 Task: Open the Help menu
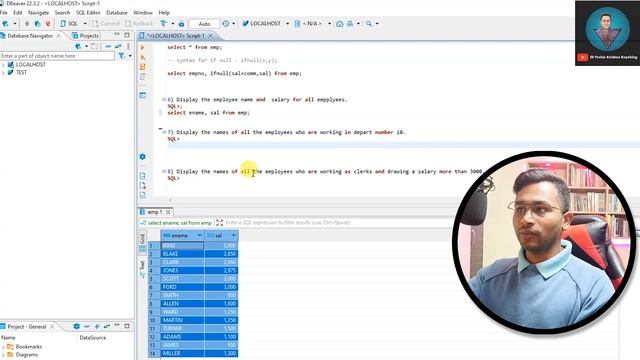click(x=164, y=13)
